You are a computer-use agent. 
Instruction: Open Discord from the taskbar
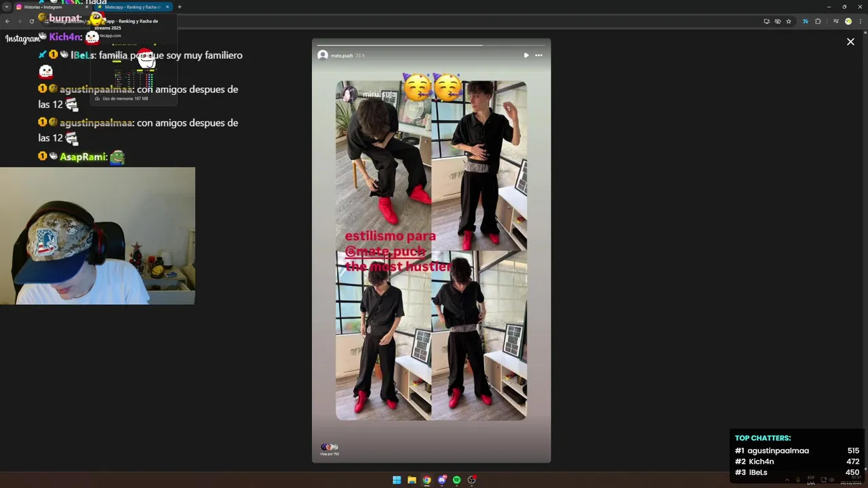click(x=441, y=480)
